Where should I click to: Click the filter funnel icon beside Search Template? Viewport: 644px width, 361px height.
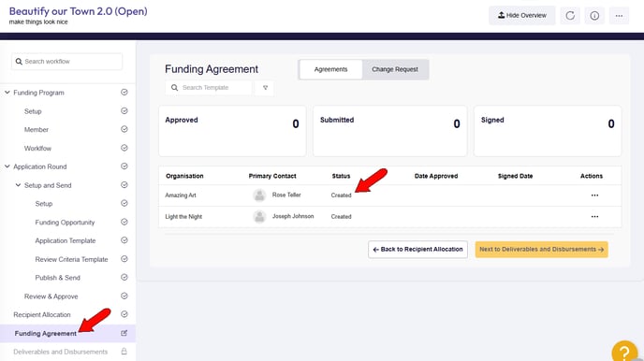[x=265, y=87]
